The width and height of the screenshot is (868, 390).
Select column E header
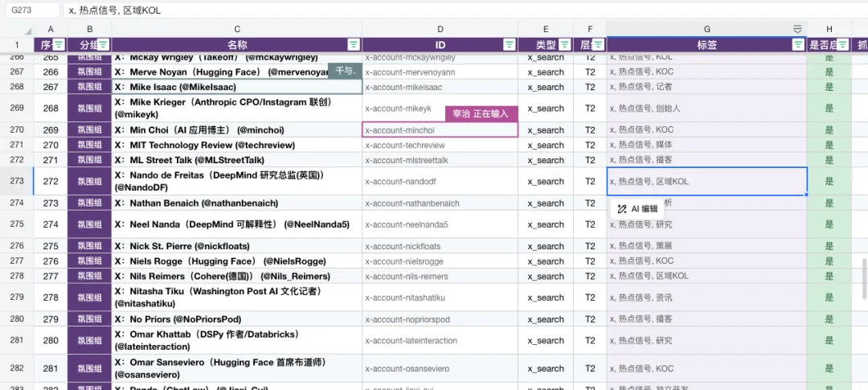point(546,30)
